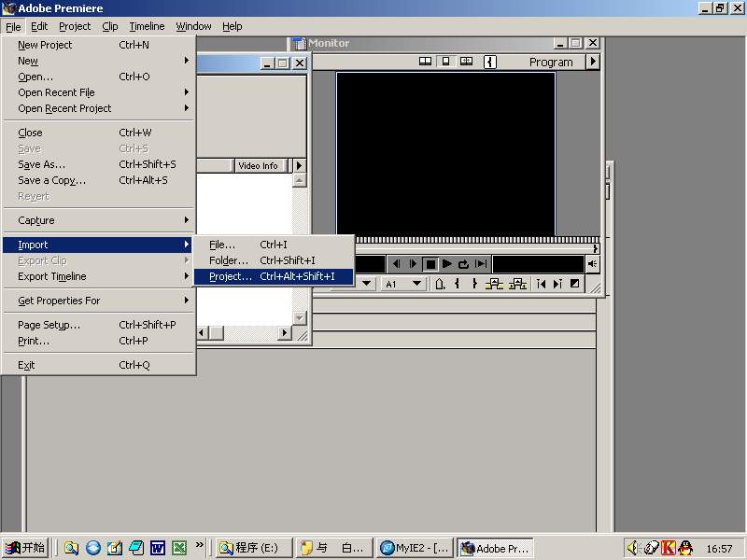Screen dimensions: 747x560
Task: Choose Page Setup... in File menu
Action: [x=99, y=325]
